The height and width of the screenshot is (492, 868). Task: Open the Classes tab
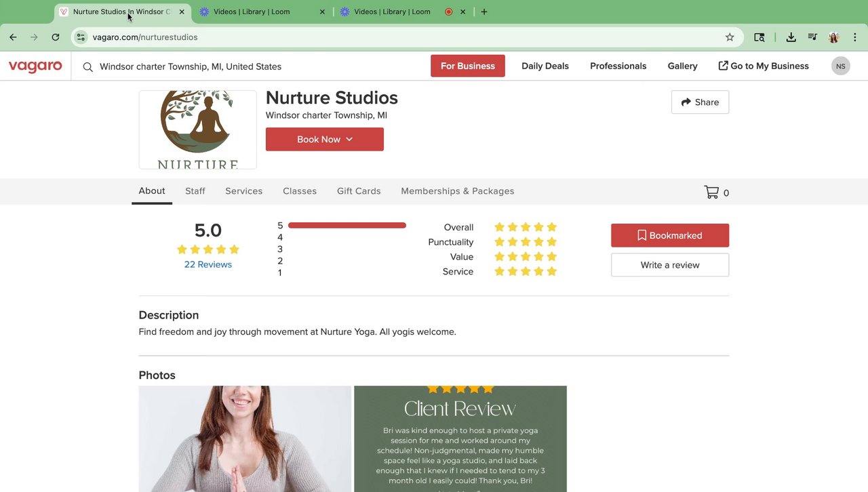tap(300, 191)
